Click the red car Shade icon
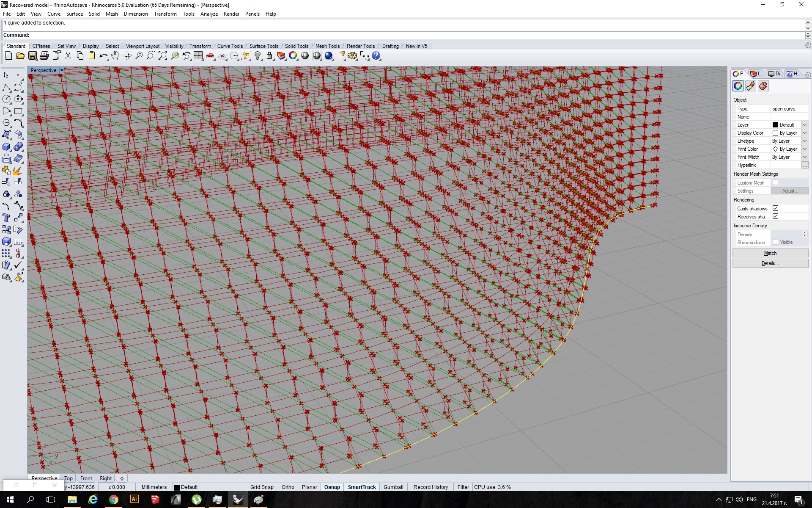Viewport: 812px width, 508px height. (x=210, y=55)
